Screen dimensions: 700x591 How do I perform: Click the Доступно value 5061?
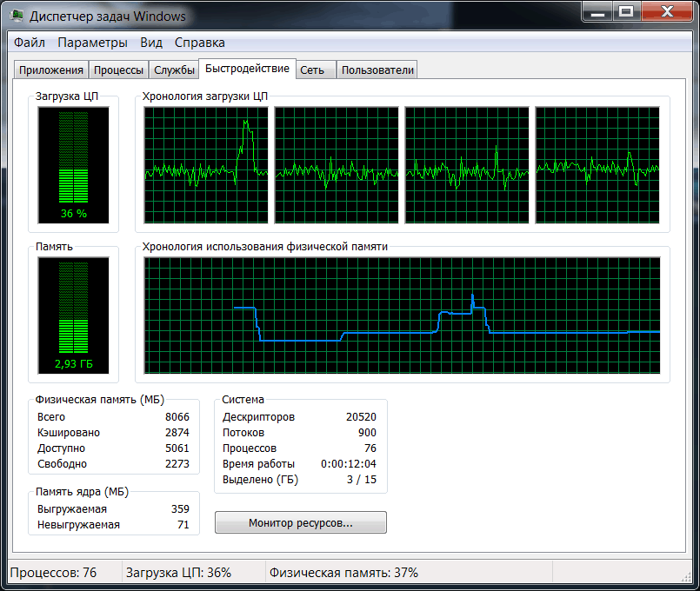177,448
